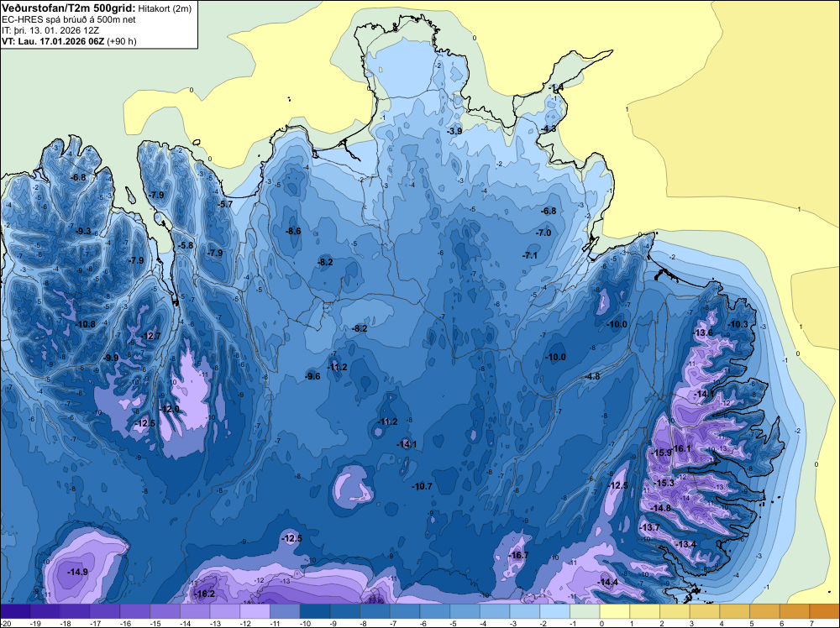Select the -12.0 temperature label

click(170, 409)
